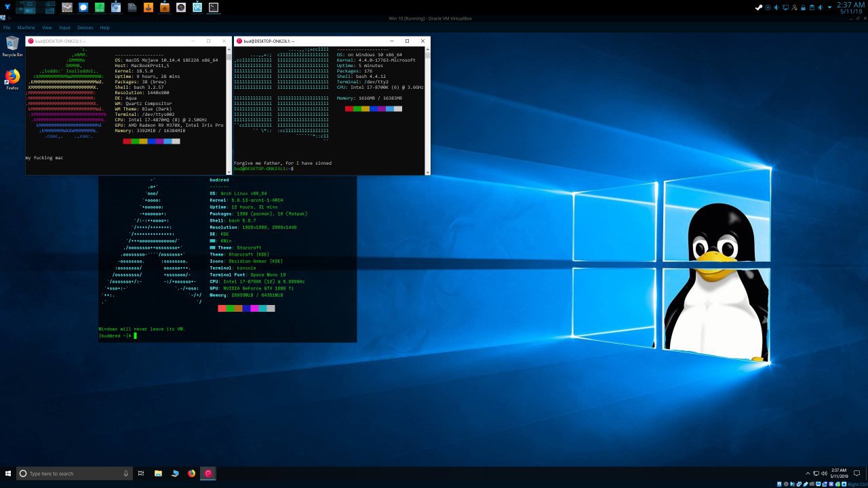Open the round disc icon in KDE panel
This screenshot has width=868, height=488.
(181, 7)
